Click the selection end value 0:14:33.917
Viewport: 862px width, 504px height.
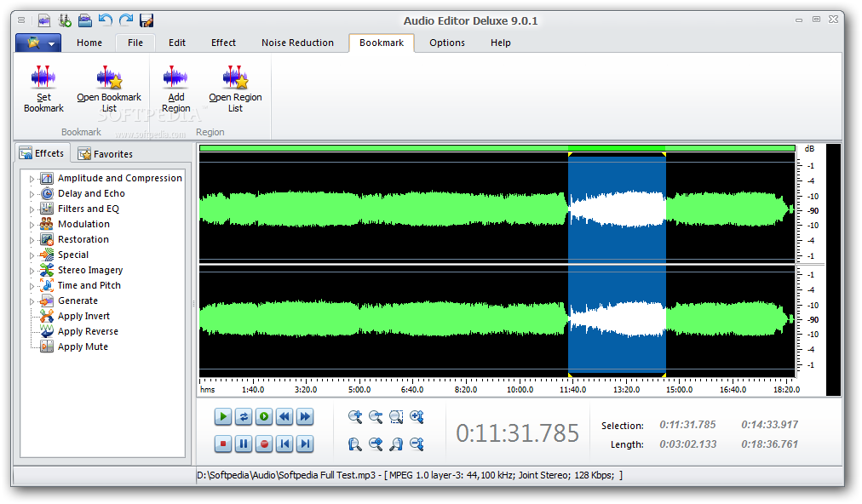pos(770,425)
